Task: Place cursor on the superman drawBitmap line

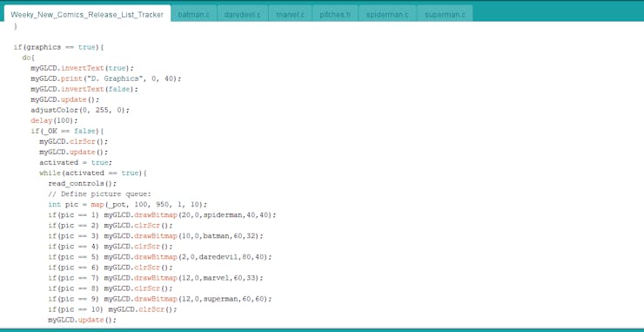Action: [x=160, y=299]
